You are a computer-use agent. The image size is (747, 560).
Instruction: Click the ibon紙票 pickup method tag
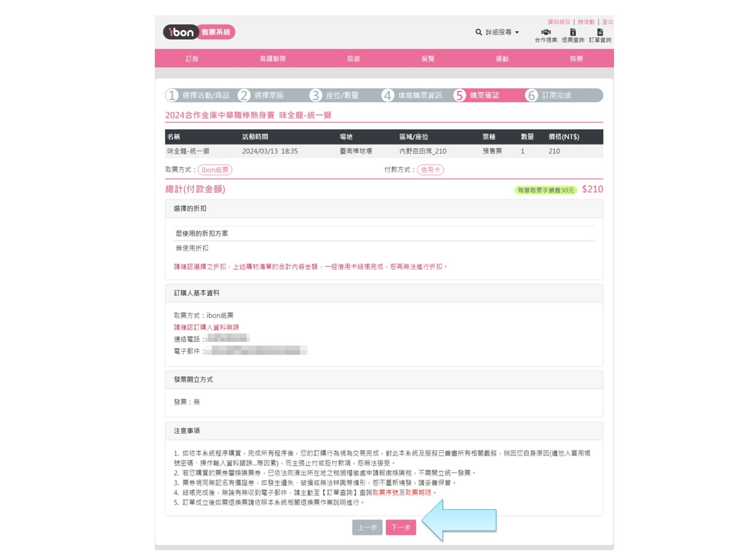point(215,170)
